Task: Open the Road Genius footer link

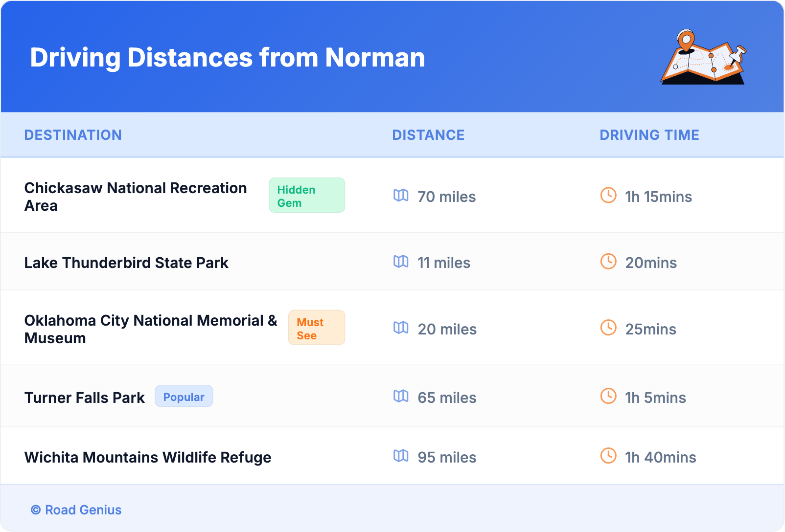Action: (76, 510)
